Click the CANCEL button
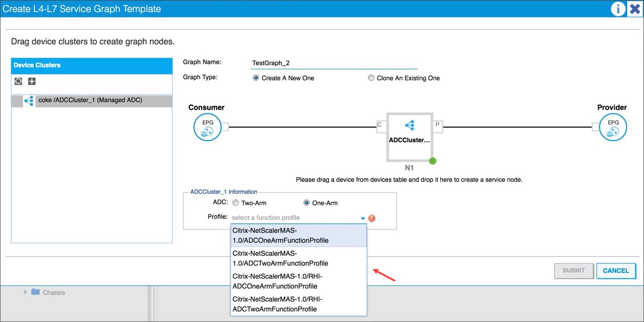This screenshot has height=322, width=644. (x=616, y=271)
